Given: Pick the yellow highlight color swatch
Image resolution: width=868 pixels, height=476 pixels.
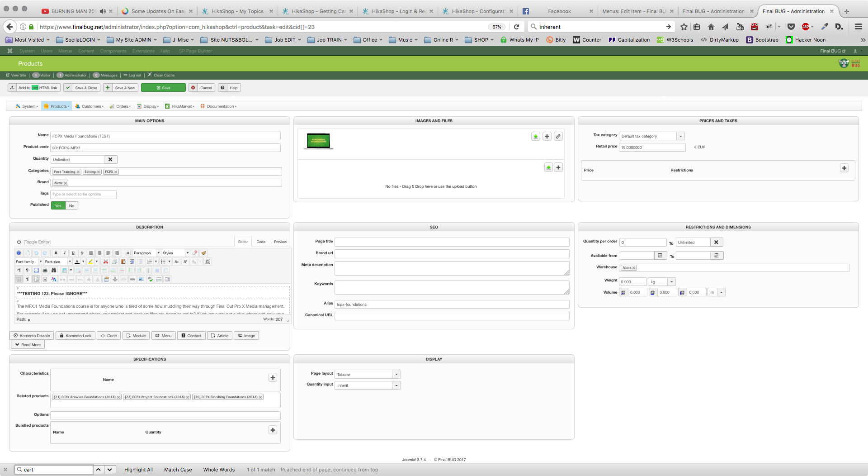Looking at the screenshot, I should 90,262.
